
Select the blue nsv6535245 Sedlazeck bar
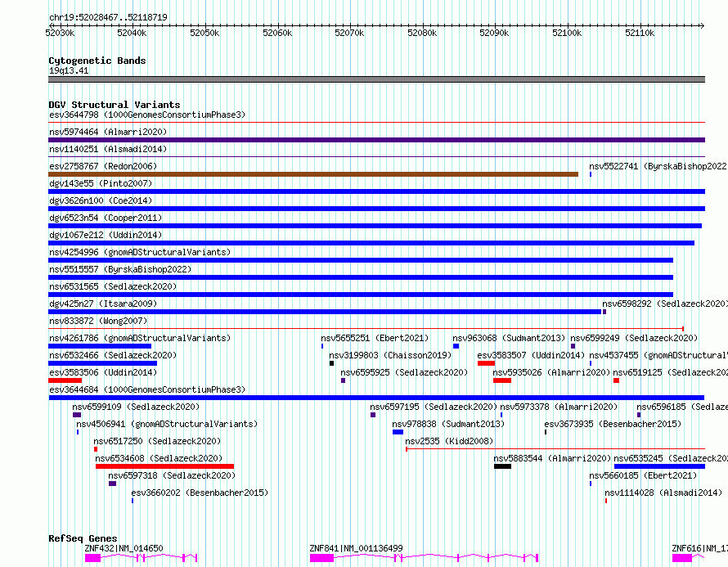660,466
